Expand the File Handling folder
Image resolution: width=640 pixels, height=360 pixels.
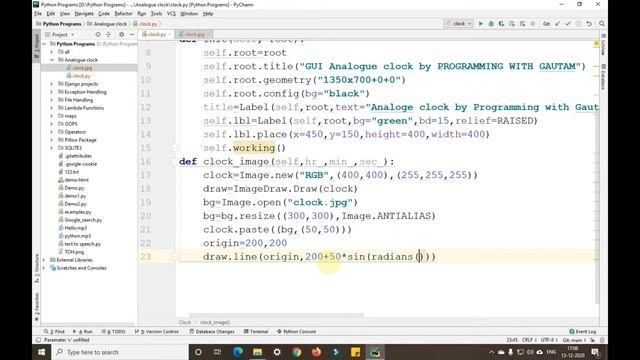tap(52, 100)
